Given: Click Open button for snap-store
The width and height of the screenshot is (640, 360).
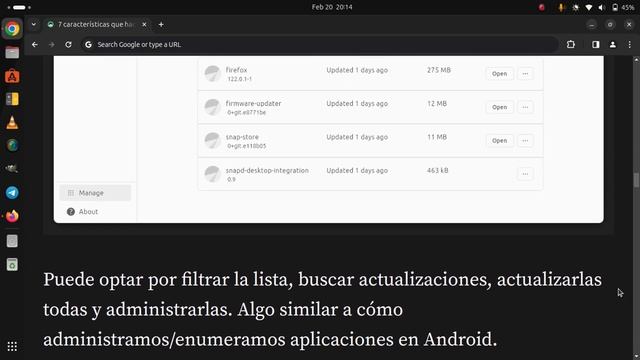Looking at the screenshot, I should tap(499, 140).
